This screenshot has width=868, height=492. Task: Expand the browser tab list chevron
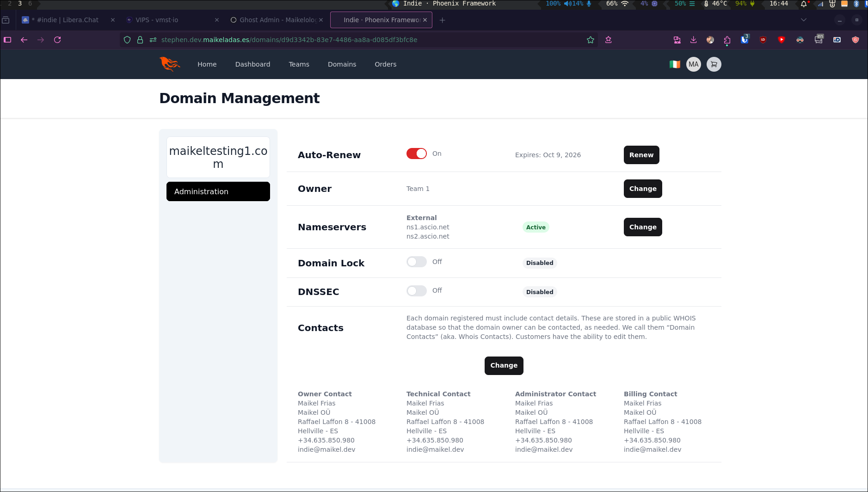[x=804, y=20]
